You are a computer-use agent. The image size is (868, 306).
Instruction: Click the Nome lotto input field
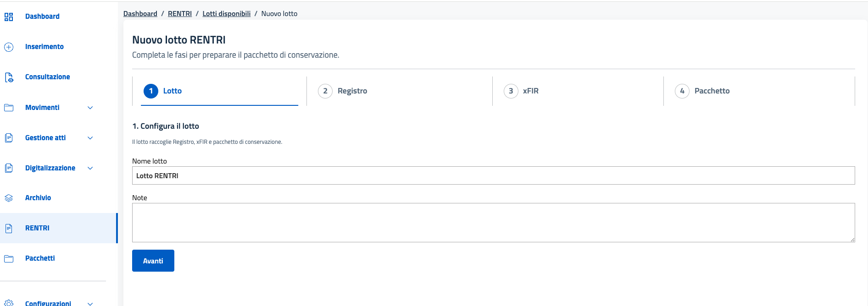point(494,175)
